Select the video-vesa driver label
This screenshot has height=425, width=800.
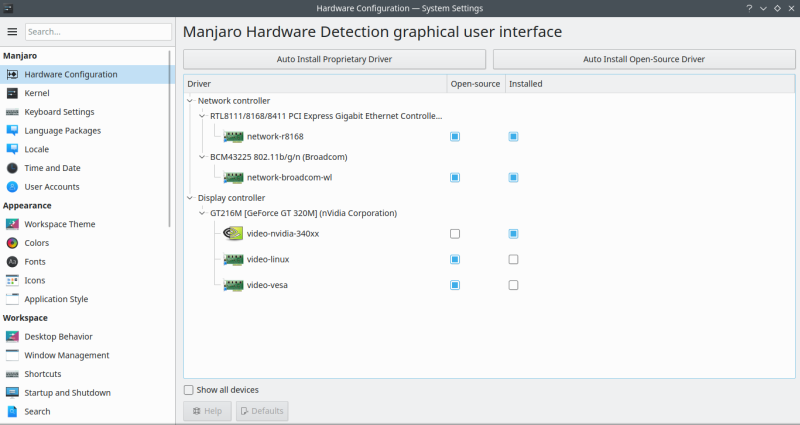(267, 285)
